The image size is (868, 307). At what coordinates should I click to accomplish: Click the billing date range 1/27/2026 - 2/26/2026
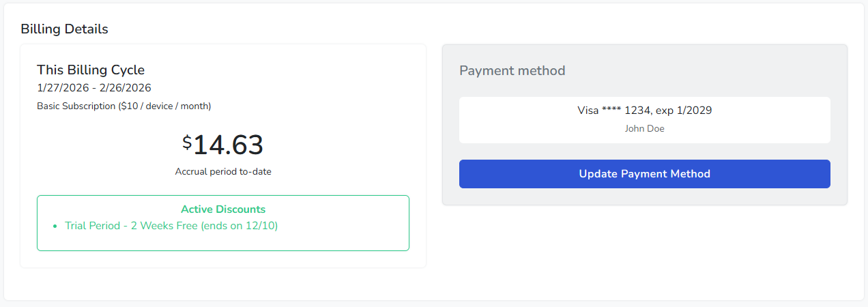click(94, 88)
